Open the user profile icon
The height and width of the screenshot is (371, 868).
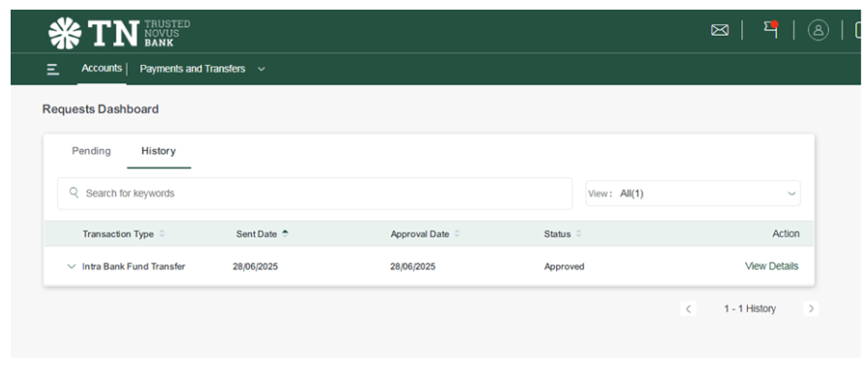(x=819, y=30)
